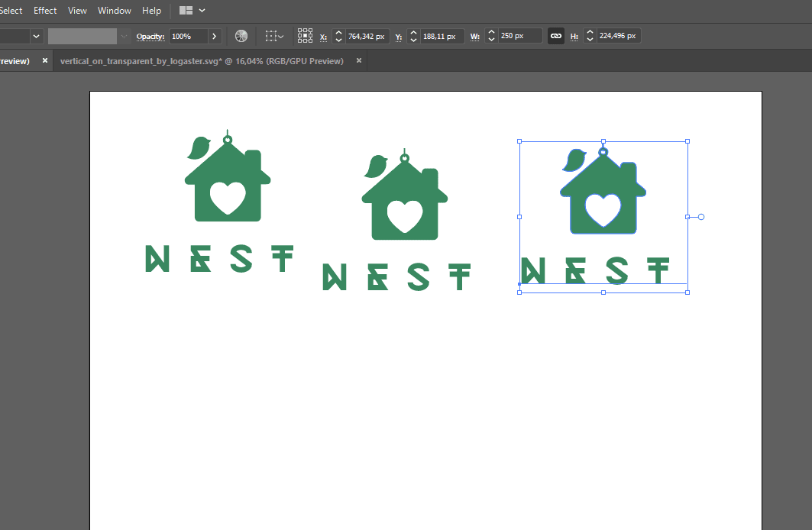The image size is (812, 530).
Task: Open the Opacity panel link
Action: 150,36
